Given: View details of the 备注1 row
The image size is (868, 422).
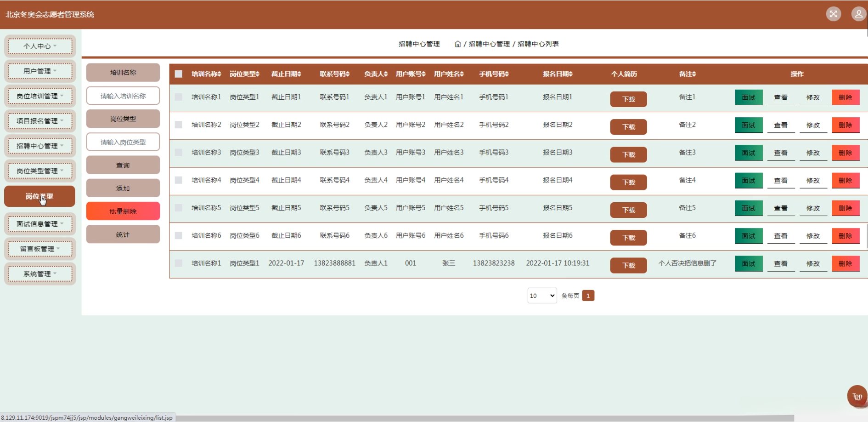Looking at the screenshot, I should click(x=781, y=97).
